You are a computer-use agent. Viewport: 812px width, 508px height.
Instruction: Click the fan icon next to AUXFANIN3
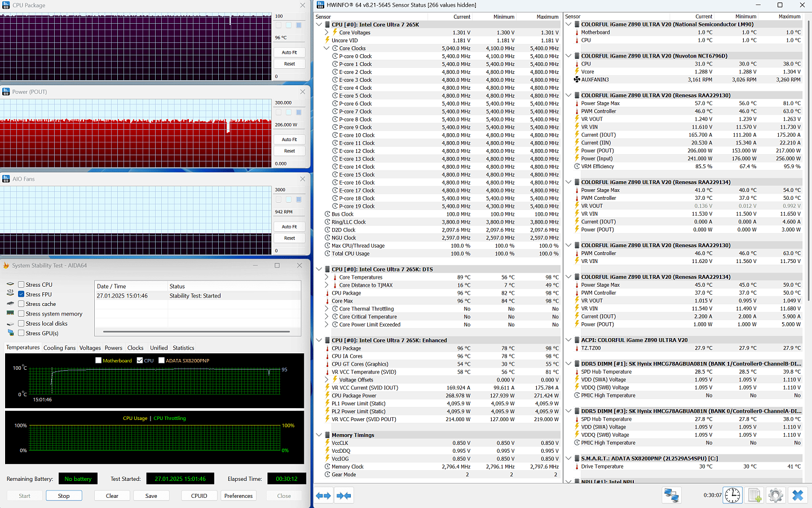pos(577,80)
